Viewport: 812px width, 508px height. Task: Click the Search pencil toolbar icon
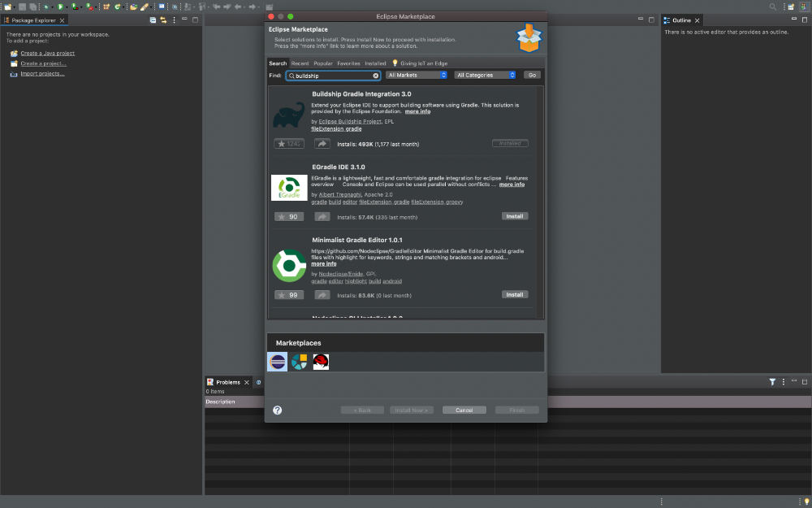point(145,7)
